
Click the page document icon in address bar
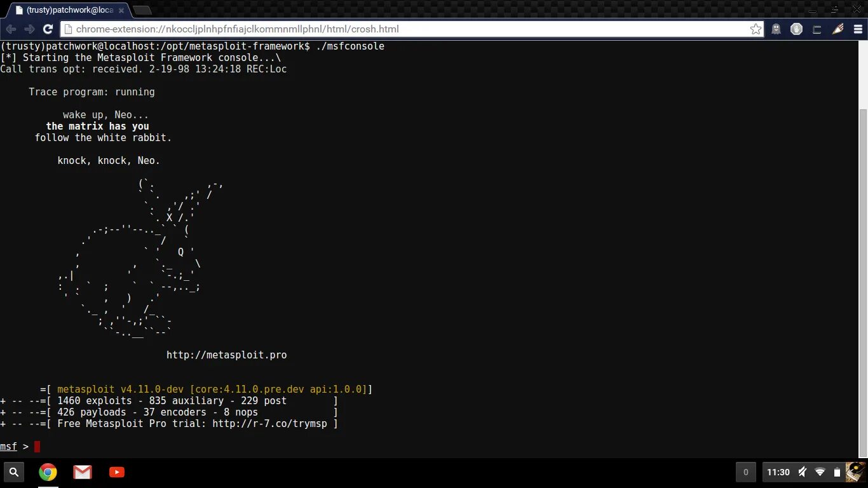68,29
